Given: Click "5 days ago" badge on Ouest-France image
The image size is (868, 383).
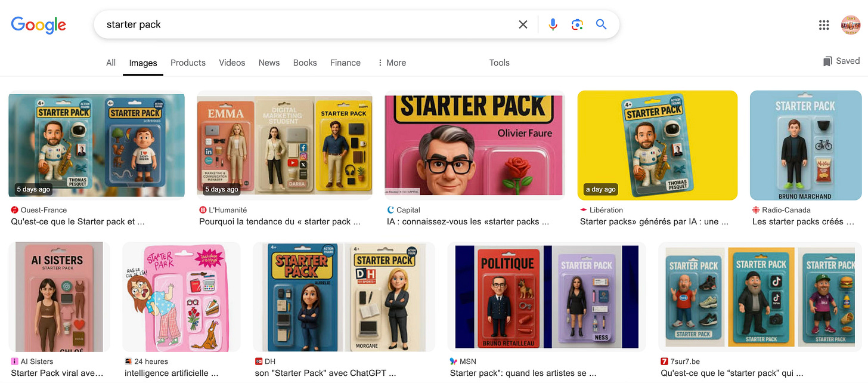Looking at the screenshot, I should pyautogui.click(x=34, y=189).
